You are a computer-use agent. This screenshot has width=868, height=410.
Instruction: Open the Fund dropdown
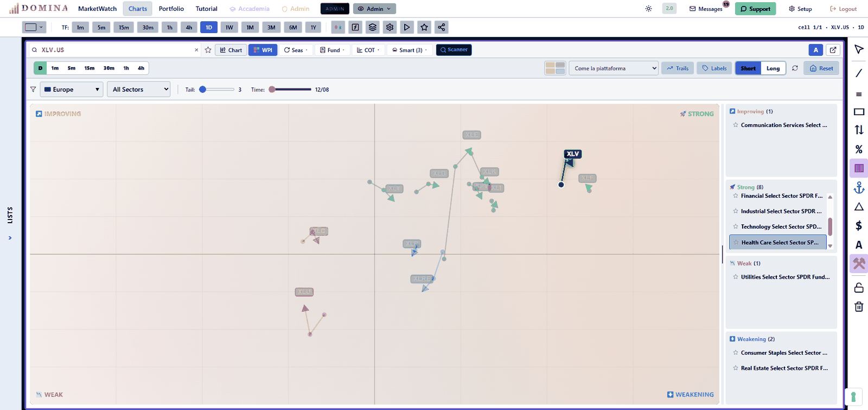[332, 50]
